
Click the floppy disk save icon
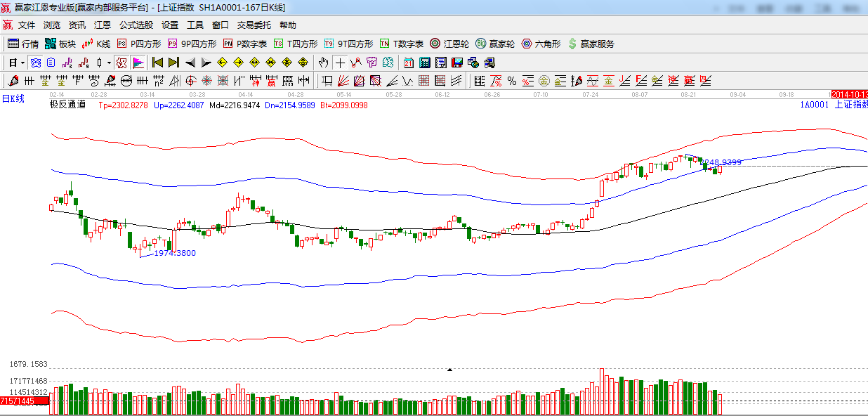tap(457, 63)
